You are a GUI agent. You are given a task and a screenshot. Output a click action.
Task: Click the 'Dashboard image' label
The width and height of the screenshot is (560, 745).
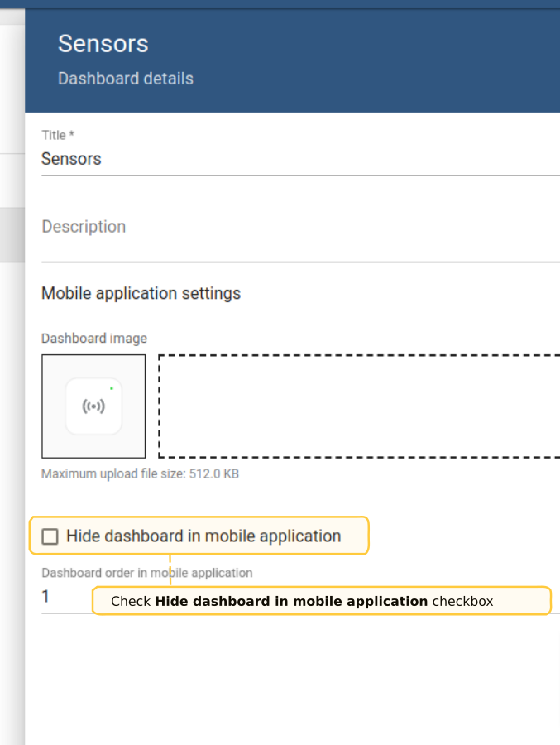point(94,339)
